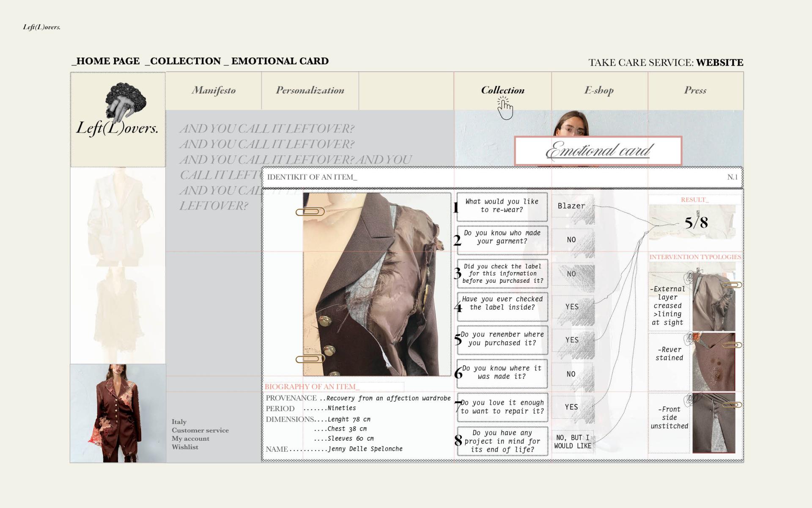This screenshot has height=508, width=812.
Task: Click the Emotional card banner
Action: [598, 151]
